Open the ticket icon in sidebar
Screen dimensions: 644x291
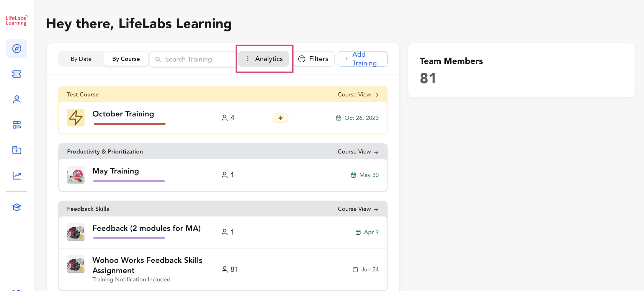17,74
